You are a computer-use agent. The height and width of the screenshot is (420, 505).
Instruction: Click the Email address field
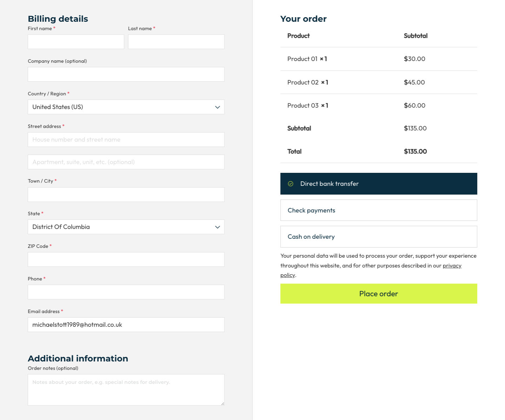click(126, 325)
